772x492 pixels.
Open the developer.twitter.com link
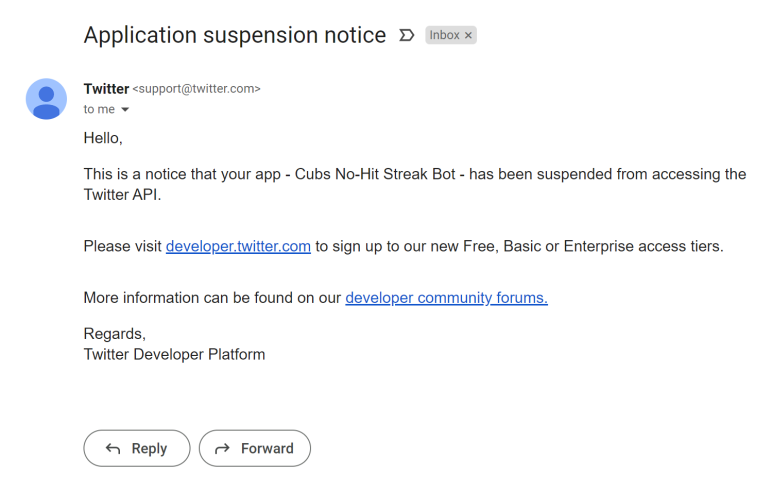click(x=238, y=246)
